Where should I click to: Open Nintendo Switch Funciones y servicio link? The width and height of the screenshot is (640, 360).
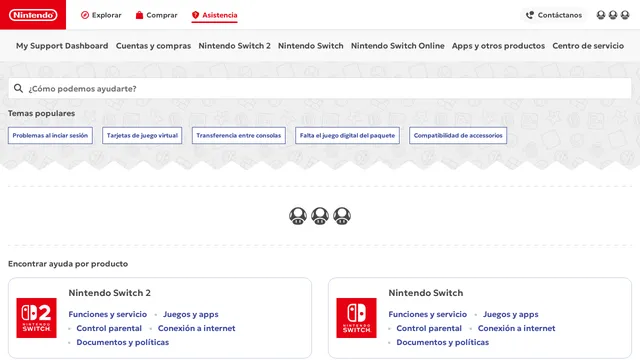coord(428,314)
